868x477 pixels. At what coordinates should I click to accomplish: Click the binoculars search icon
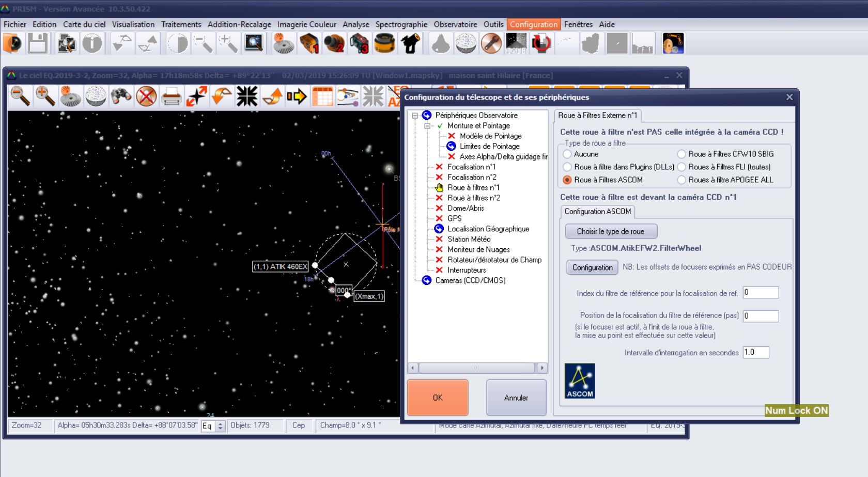tap(121, 96)
